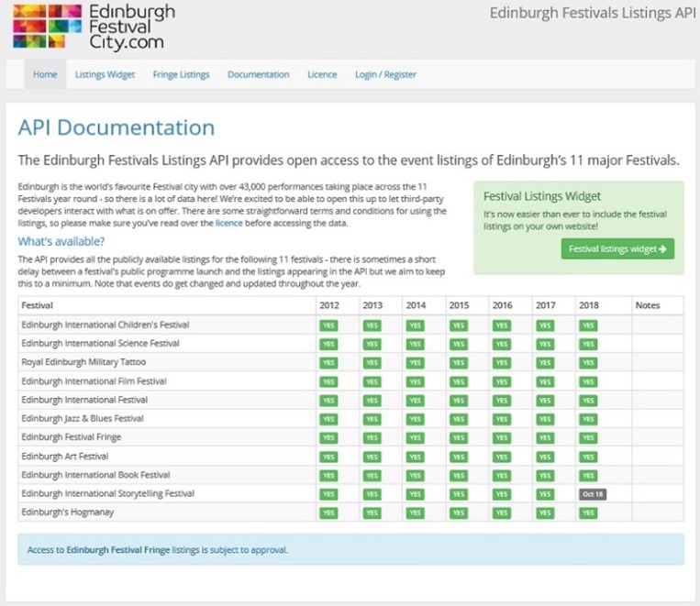
Task: Open the Home nav item
Action: point(45,74)
